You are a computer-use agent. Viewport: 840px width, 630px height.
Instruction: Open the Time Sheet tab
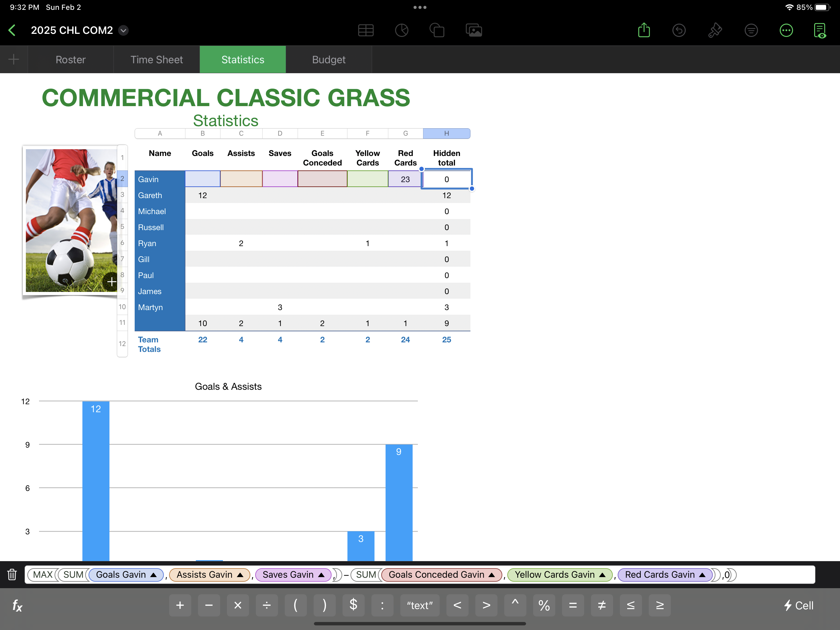pyautogui.click(x=157, y=60)
